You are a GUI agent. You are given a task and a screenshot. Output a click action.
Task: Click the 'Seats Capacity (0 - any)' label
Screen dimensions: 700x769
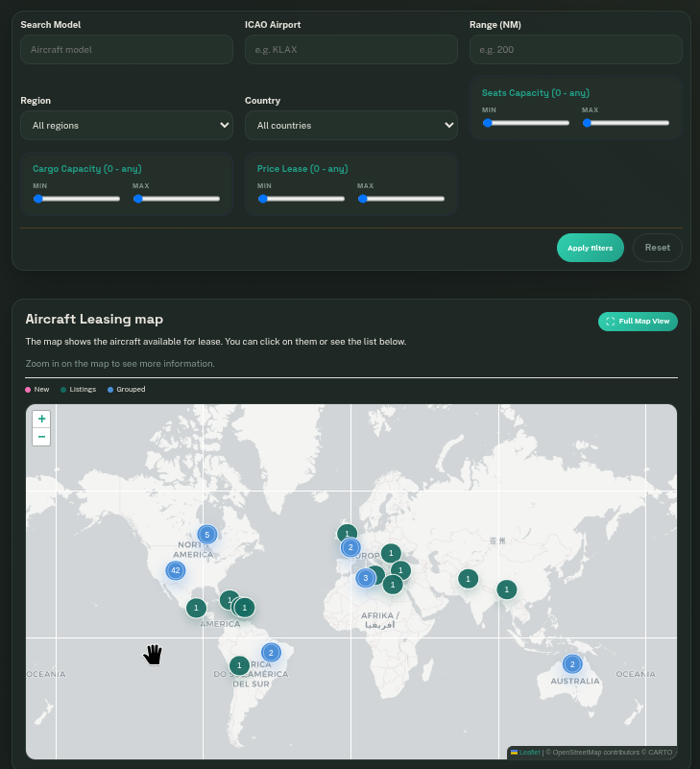click(x=536, y=93)
